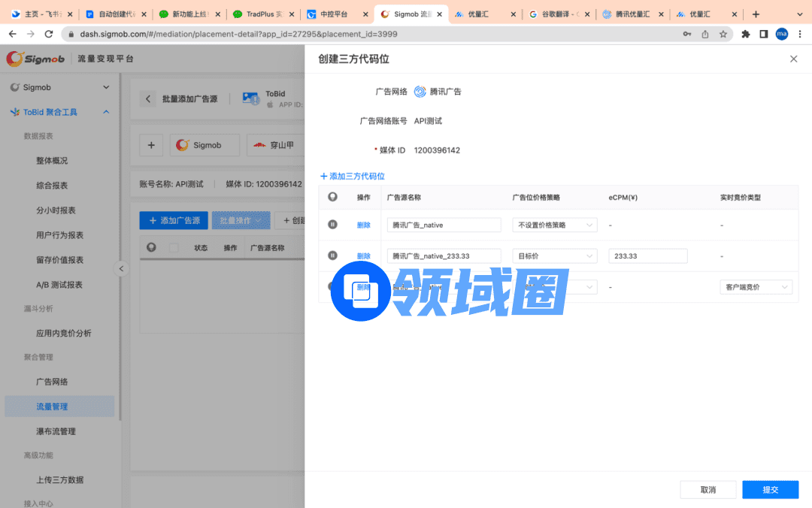Open the 不设置价格策略 price strategy dropdown
Image resolution: width=812 pixels, height=508 pixels.
pyautogui.click(x=554, y=225)
